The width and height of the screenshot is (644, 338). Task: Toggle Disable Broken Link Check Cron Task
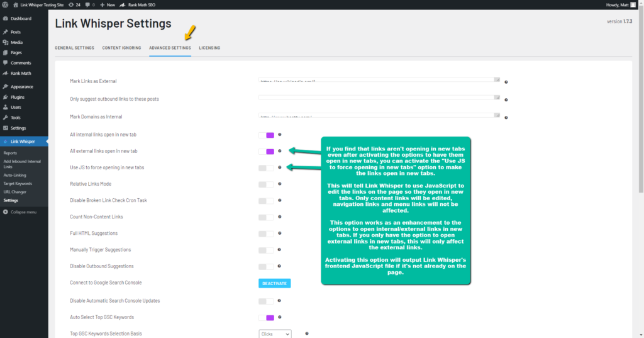tap(266, 201)
